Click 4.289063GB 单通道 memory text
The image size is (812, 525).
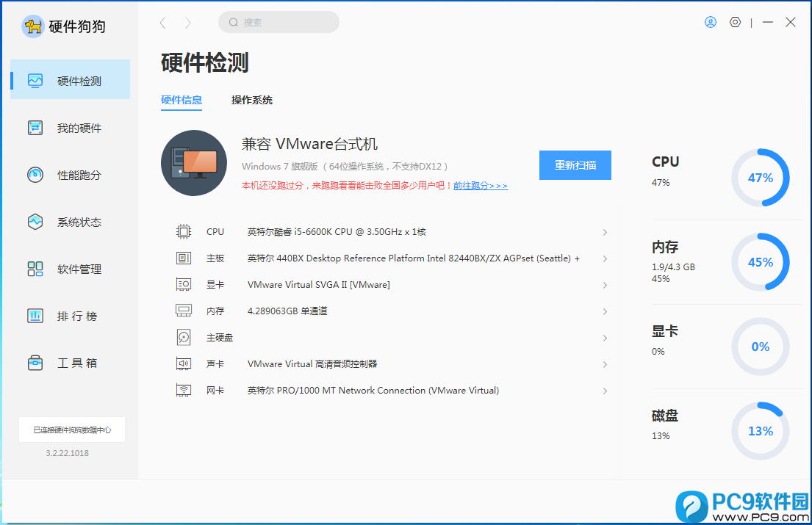coord(287,311)
